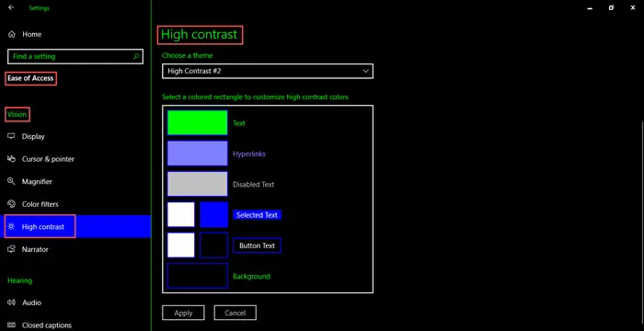Click the back arrow icon in Settings

coord(11,7)
